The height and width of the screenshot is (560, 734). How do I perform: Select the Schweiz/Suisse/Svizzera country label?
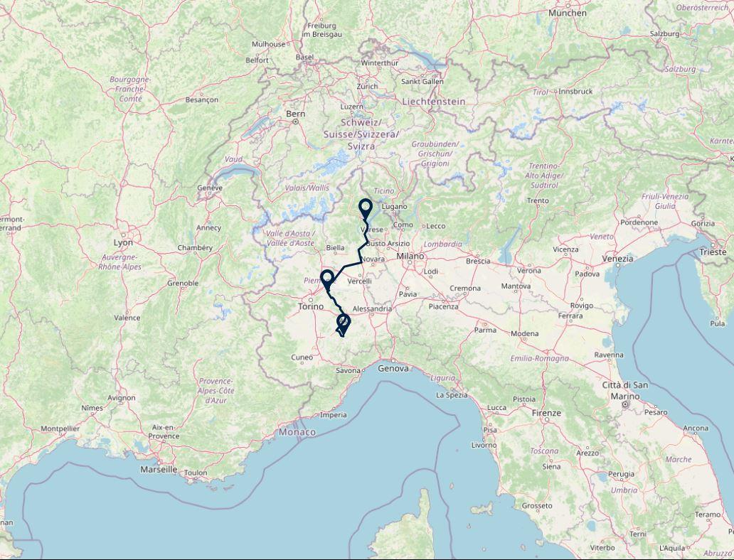(361, 134)
